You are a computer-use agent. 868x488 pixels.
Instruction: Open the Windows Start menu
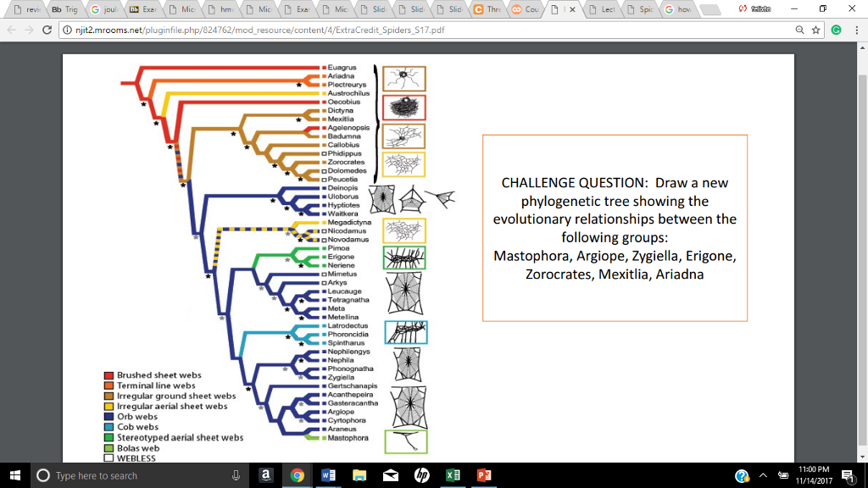(15, 475)
